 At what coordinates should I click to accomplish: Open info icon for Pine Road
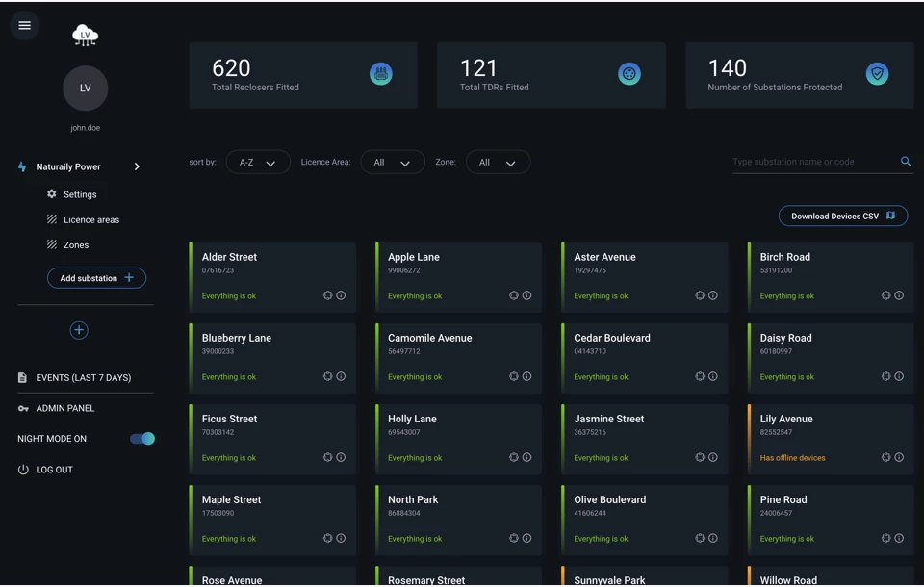899,538
